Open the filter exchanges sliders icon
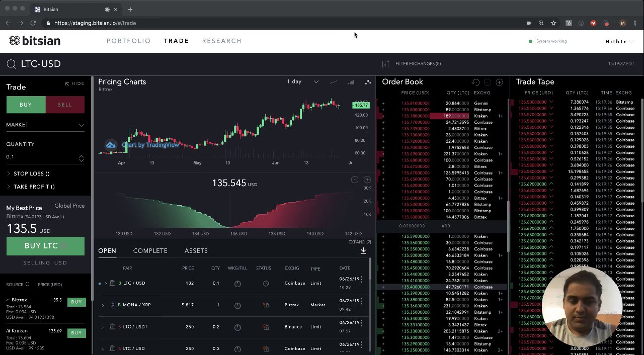 [385, 64]
